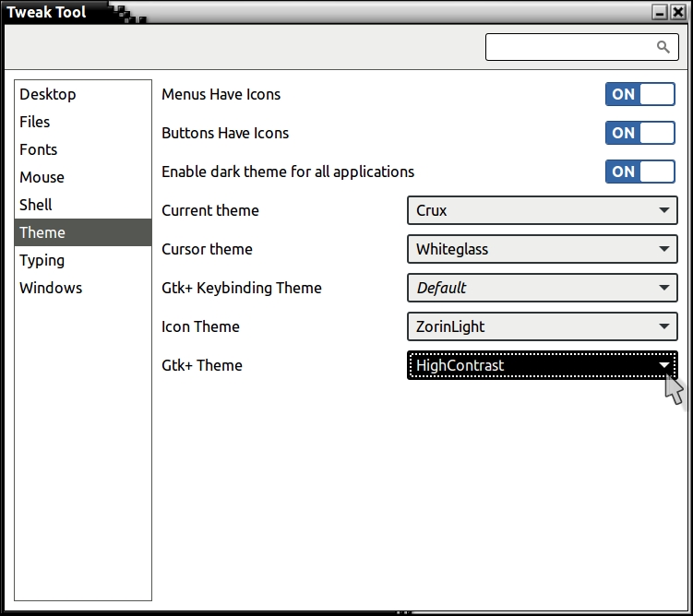Screen dimensions: 693x616
Task: Open the Typing settings section
Action: click(x=42, y=260)
